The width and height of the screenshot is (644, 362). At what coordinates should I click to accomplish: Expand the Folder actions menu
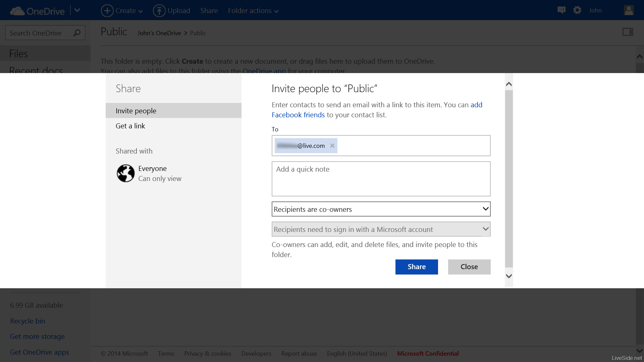[253, 10]
